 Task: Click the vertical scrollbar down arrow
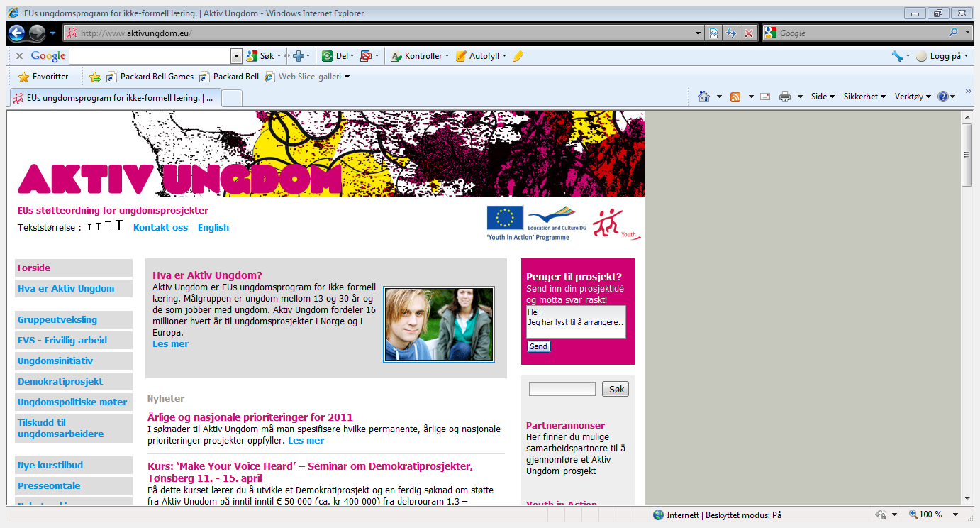pos(967,498)
